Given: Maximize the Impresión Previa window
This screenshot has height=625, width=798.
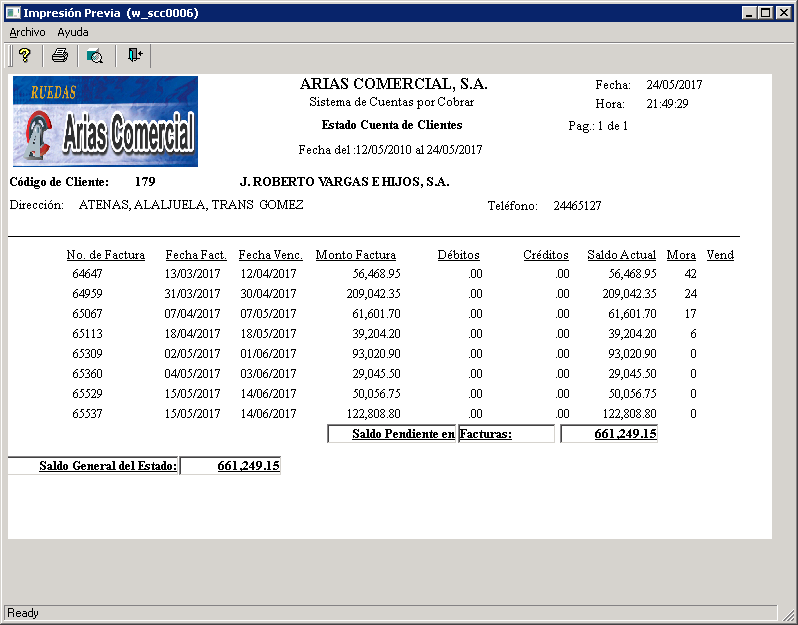Looking at the screenshot, I should coord(765,13).
